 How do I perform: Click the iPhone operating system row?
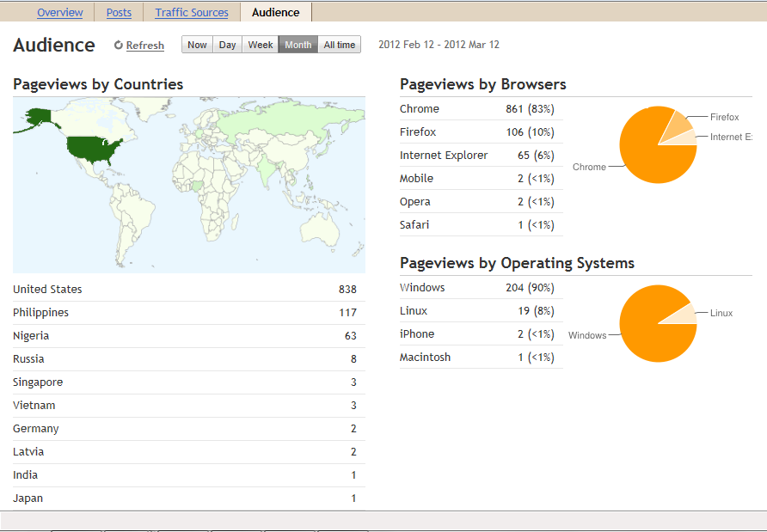pyautogui.click(x=482, y=334)
